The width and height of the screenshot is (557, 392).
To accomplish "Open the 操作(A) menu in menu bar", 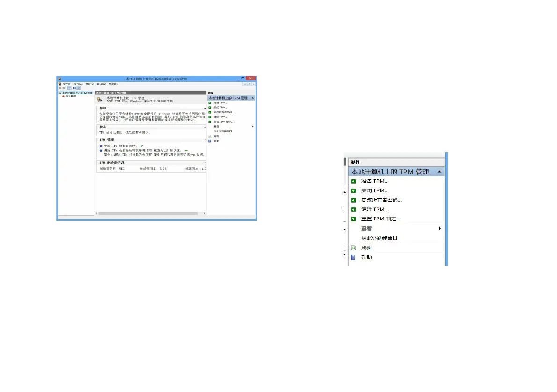I will tap(78, 84).
